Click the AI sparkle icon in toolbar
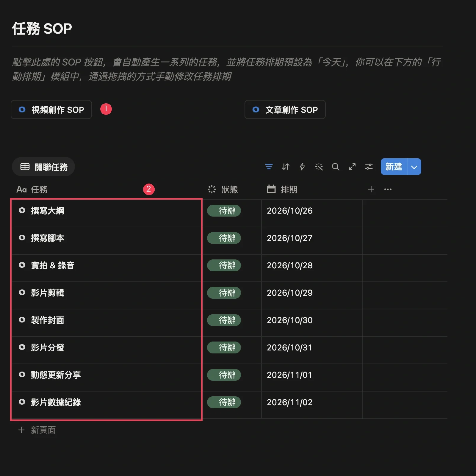476x476 pixels. click(x=319, y=167)
